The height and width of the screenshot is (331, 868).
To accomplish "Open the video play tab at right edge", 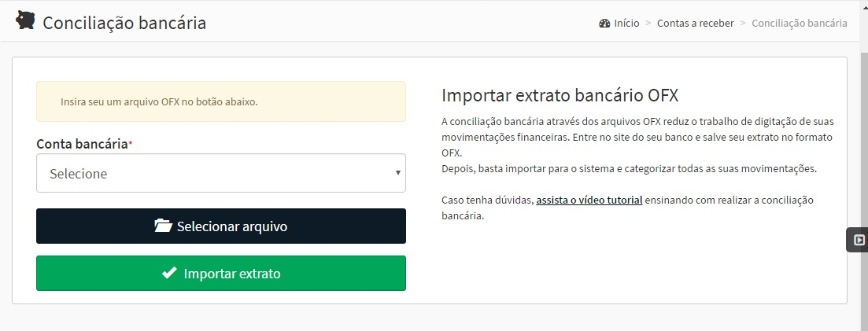I will pyautogui.click(x=858, y=240).
